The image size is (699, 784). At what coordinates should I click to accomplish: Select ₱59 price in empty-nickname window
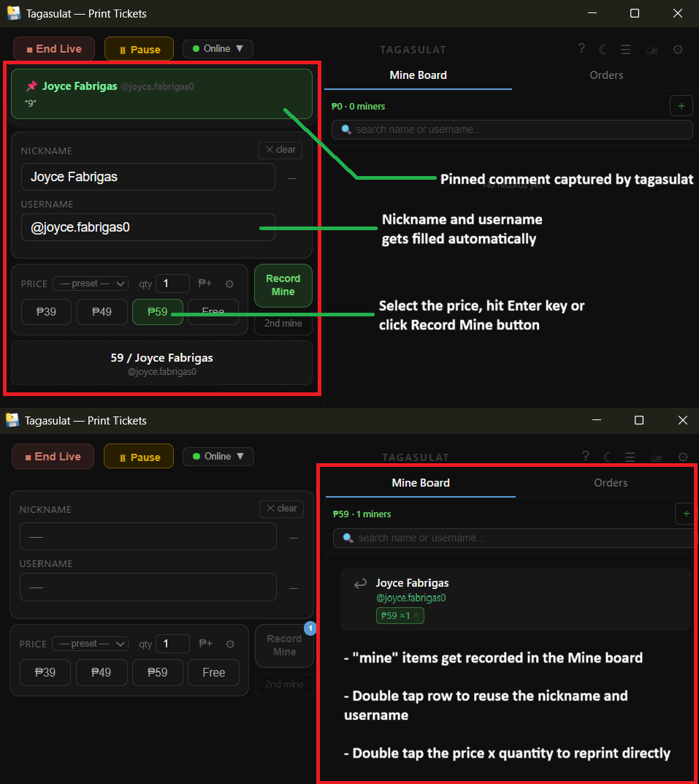point(158,672)
